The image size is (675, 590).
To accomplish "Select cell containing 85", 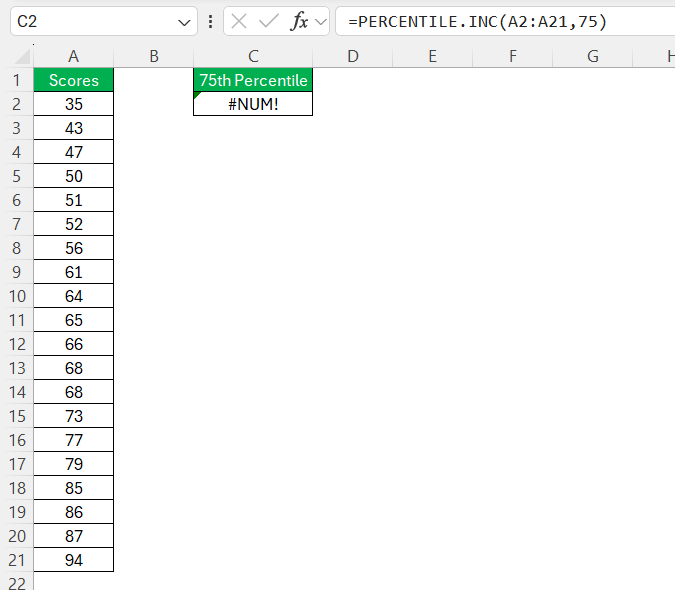I will pyautogui.click(x=74, y=488).
